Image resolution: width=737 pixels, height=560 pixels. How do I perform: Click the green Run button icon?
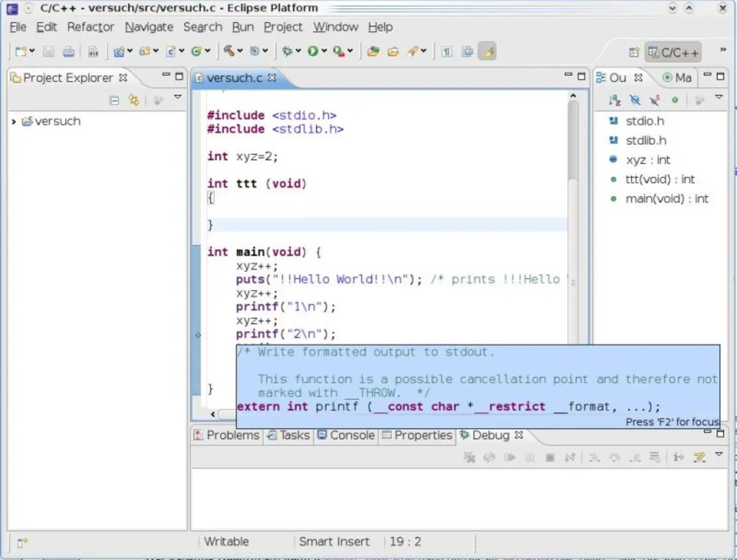pos(313,51)
